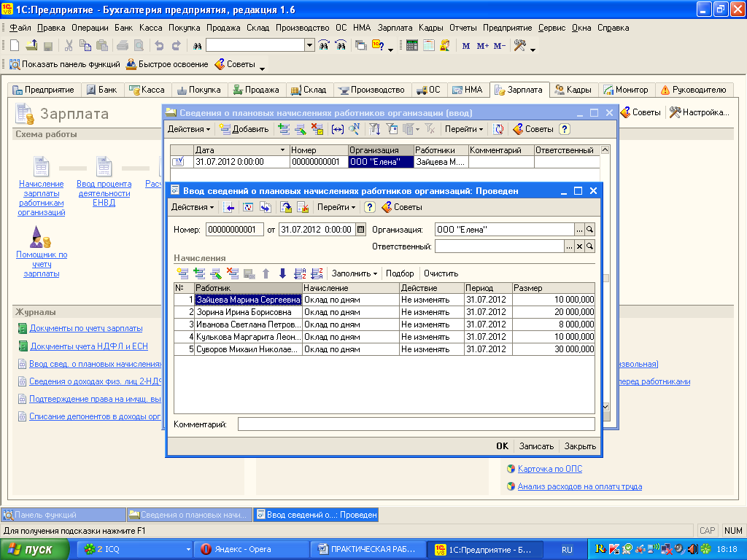The height and width of the screenshot is (560, 747).
Task: Open Действия dropdown in journal window
Action: (189, 129)
